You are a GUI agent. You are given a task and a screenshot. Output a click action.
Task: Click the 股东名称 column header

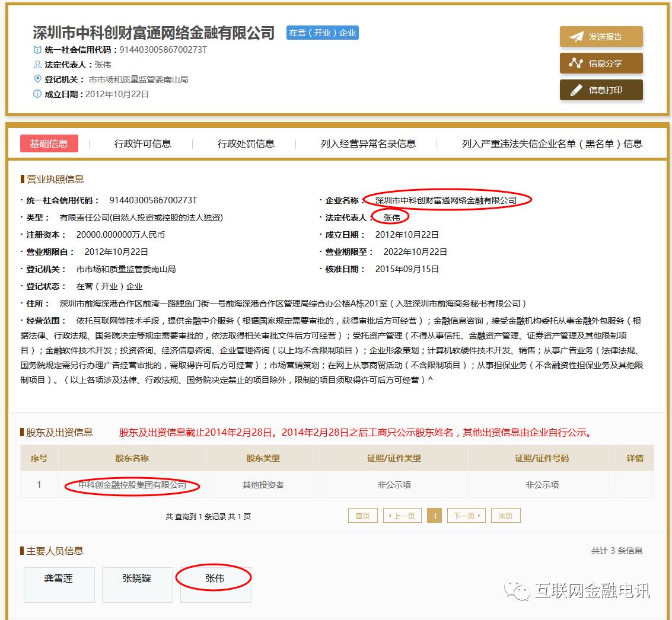click(x=132, y=458)
